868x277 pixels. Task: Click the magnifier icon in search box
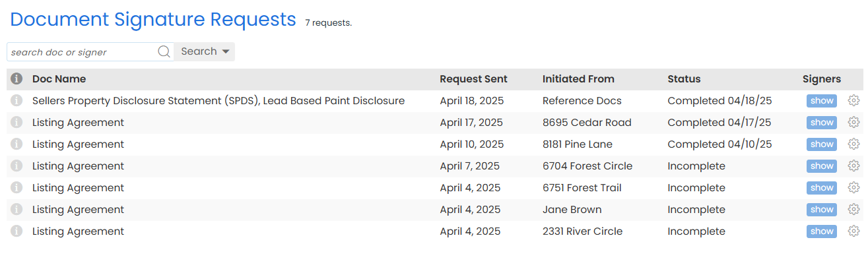(164, 52)
